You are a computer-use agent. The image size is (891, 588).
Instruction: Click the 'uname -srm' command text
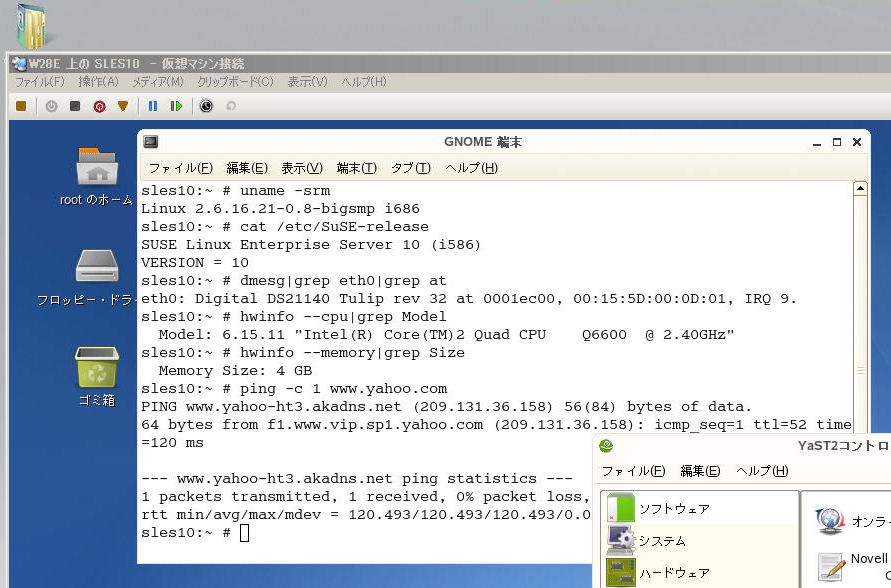[285, 191]
